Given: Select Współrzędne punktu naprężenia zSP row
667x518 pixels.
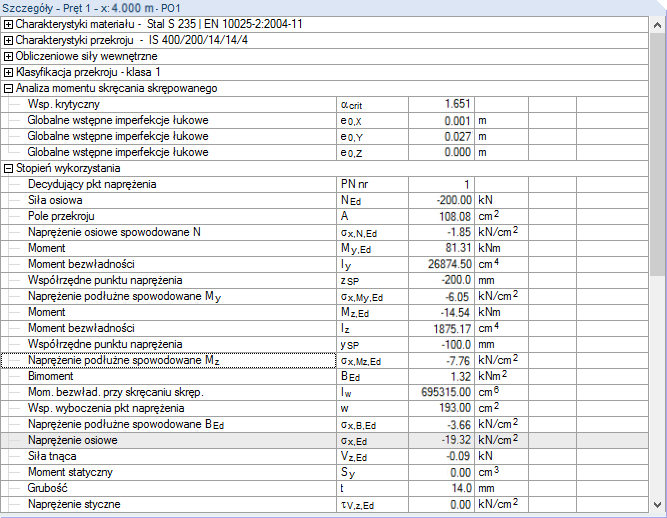Looking at the screenshot, I should [325, 281].
